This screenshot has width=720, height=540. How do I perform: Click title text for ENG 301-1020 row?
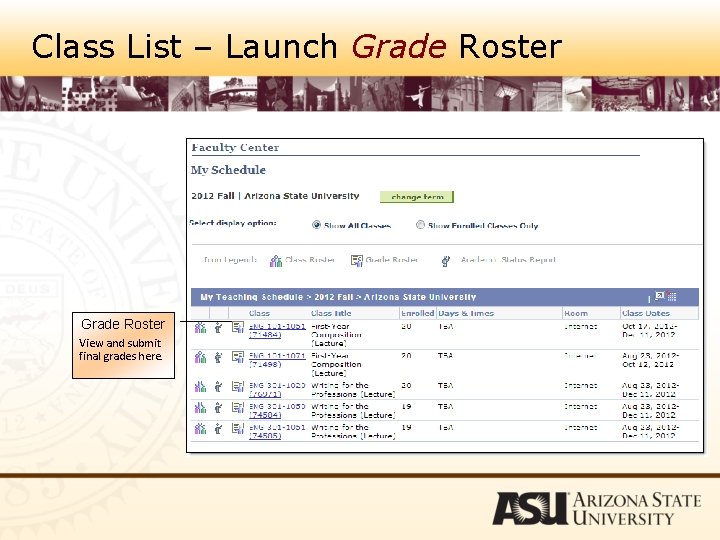click(x=353, y=389)
